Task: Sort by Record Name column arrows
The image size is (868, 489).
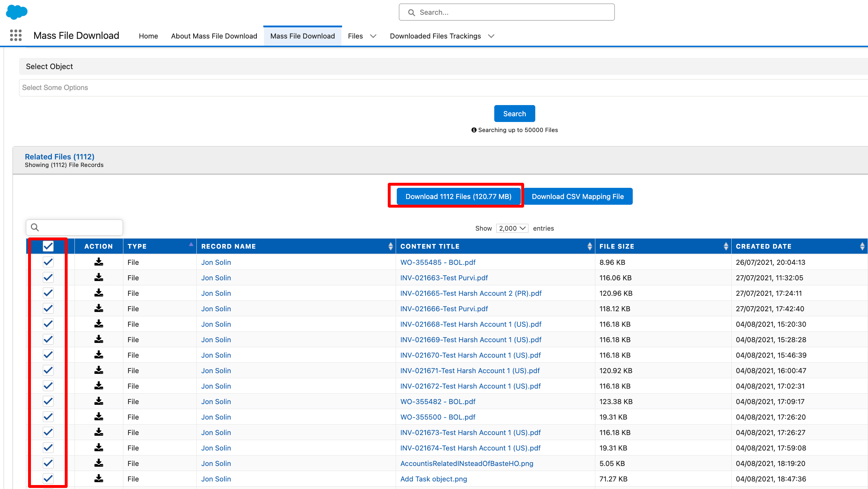Action: click(391, 246)
